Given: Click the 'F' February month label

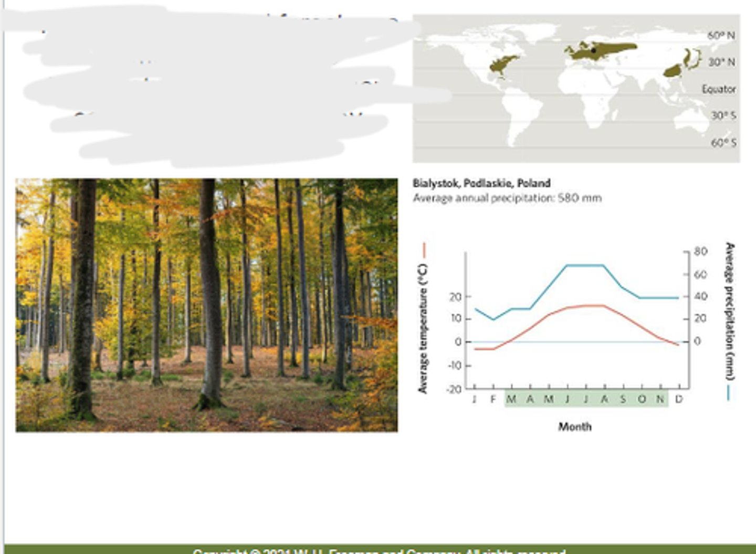Looking at the screenshot, I should pyautogui.click(x=493, y=399).
